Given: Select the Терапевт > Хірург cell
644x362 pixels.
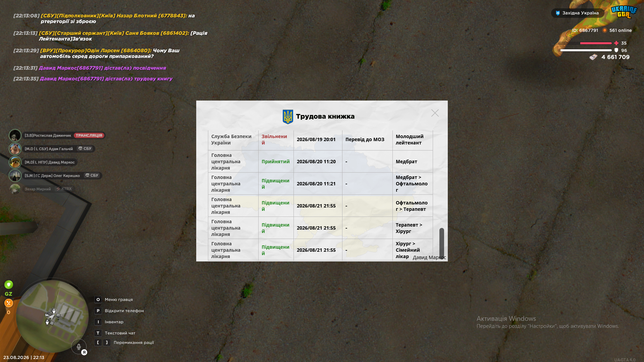Looking at the screenshot, I should click(x=413, y=228).
